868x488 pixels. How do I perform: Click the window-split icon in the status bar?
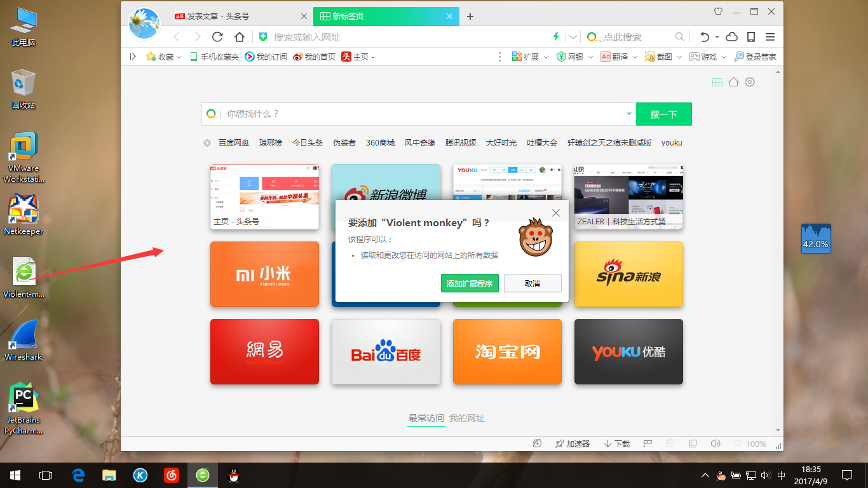click(x=693, y=444)
